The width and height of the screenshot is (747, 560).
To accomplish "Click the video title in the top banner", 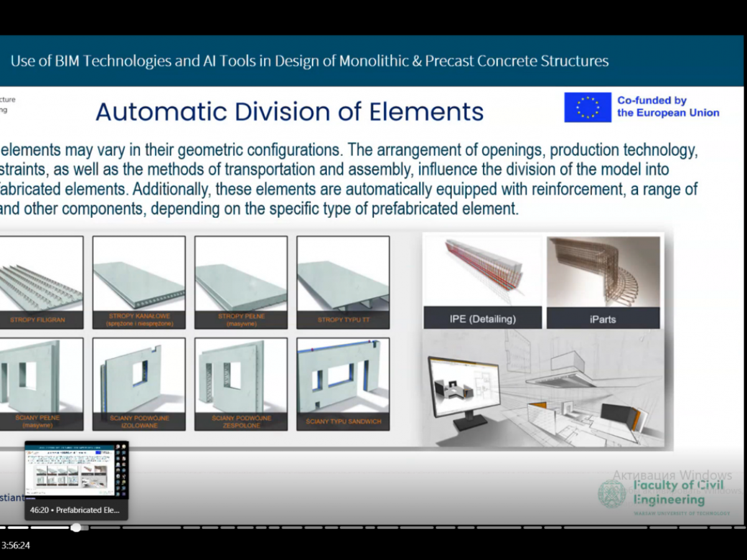I will (x=309, y=61).
